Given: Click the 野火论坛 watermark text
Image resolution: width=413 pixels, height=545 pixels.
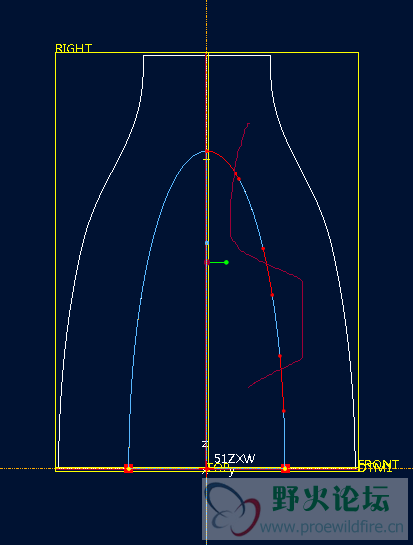Looking at the screenshot, I should click(330, 499).
